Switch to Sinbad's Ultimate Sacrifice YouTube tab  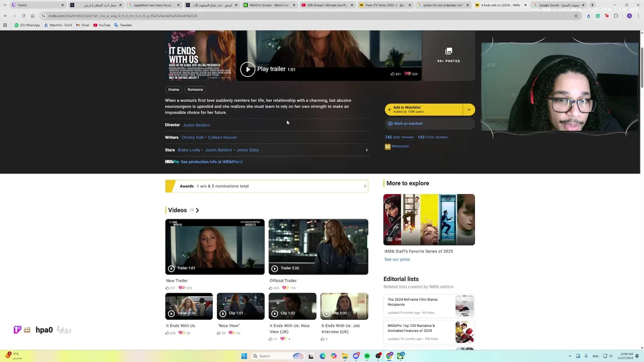tap(327, 5)
